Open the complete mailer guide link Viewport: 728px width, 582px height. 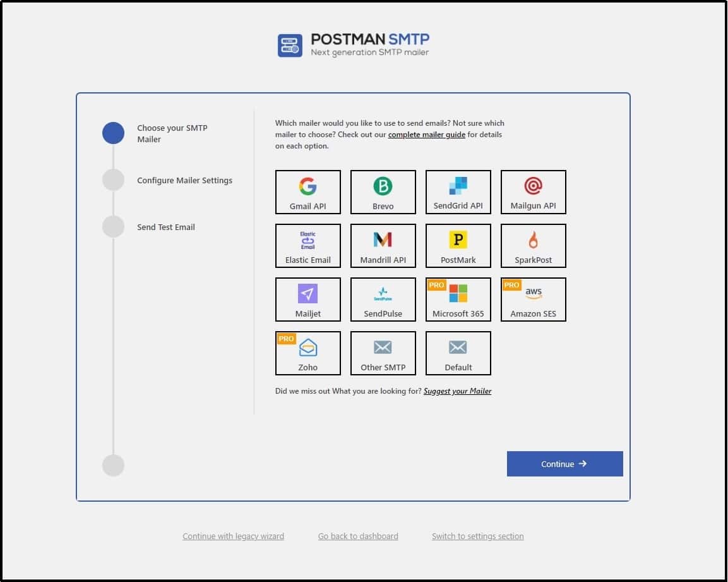(426, 135)
